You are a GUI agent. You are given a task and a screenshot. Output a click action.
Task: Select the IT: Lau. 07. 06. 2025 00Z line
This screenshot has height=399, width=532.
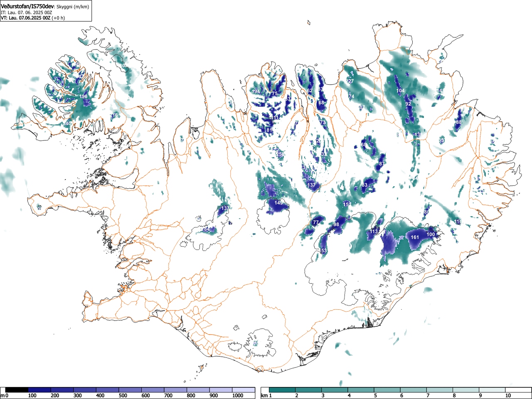click(27, 13)
